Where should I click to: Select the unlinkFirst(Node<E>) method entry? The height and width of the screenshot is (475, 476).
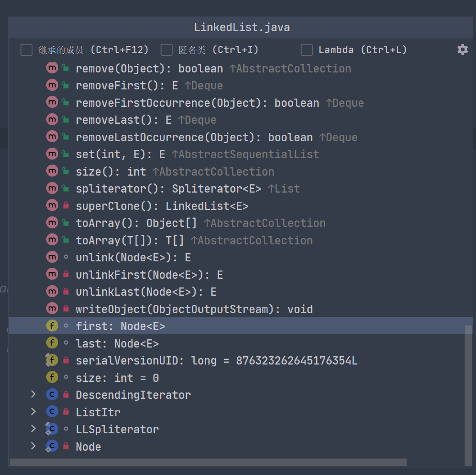[149, 275]
